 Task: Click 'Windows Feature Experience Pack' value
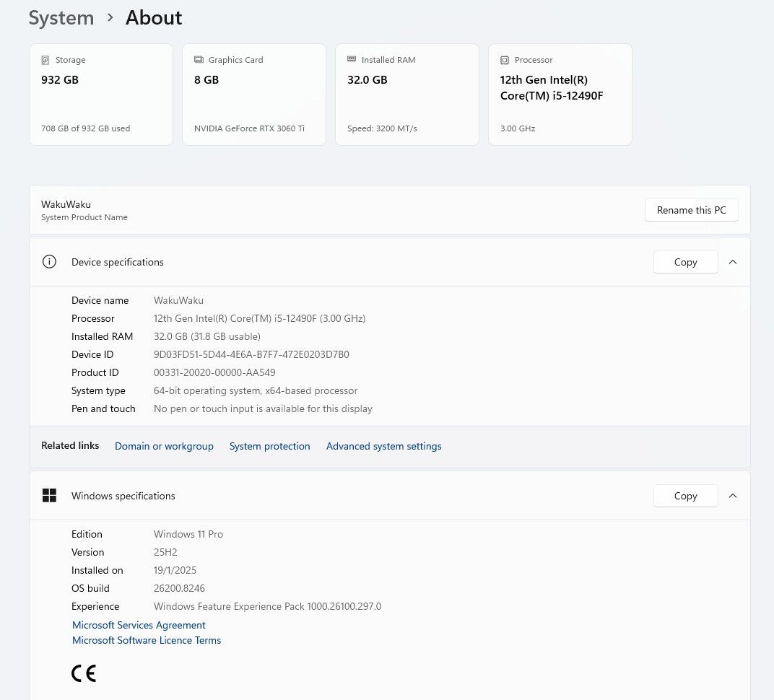[x=268, y=606]
